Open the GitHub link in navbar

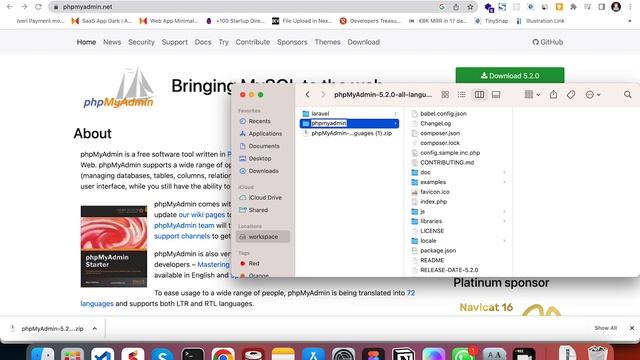[548, 42]
